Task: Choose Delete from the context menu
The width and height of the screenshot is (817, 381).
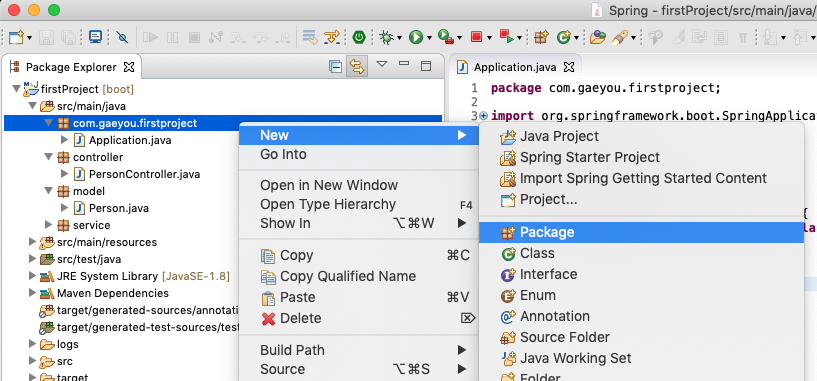Action: (x=358, y=318)
